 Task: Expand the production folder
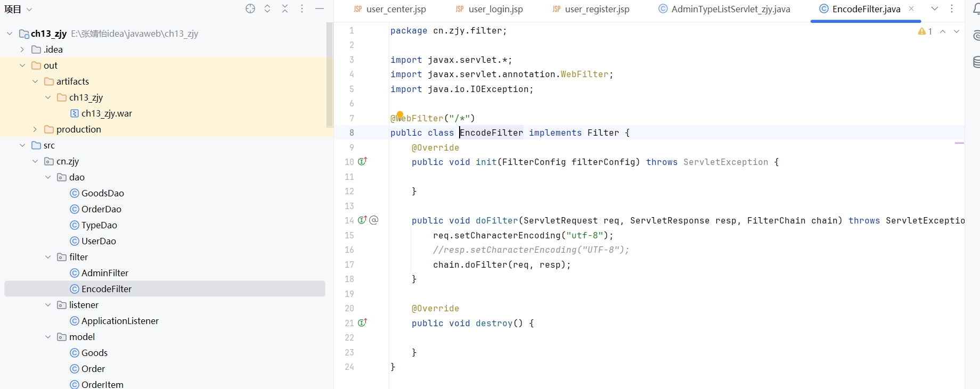(35, 129)
